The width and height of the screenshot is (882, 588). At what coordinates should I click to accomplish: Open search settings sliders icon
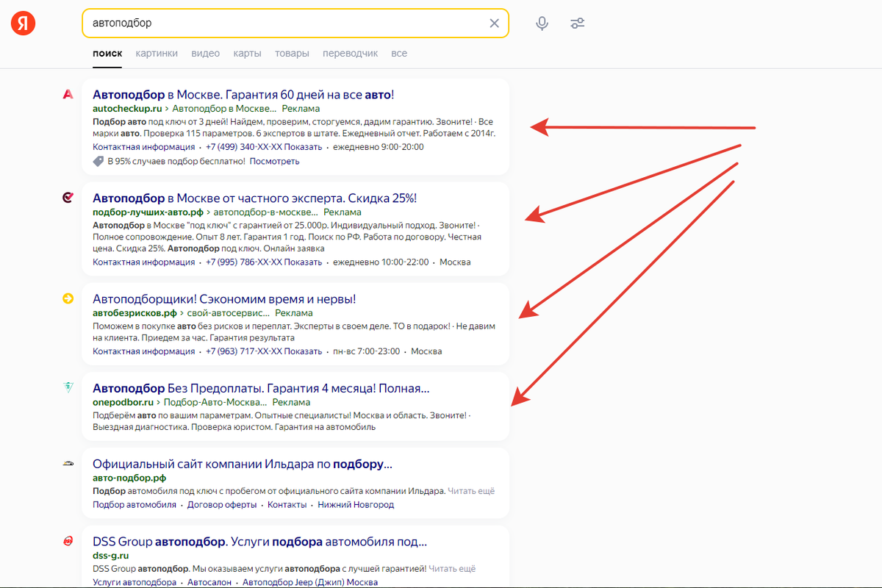(x=578, y=24)
